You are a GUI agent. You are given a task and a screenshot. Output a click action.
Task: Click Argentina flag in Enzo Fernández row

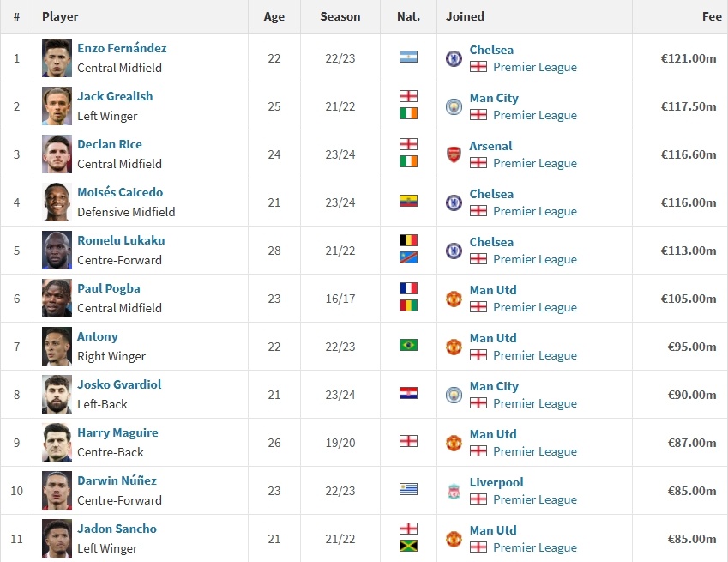(x=408, y=57)
